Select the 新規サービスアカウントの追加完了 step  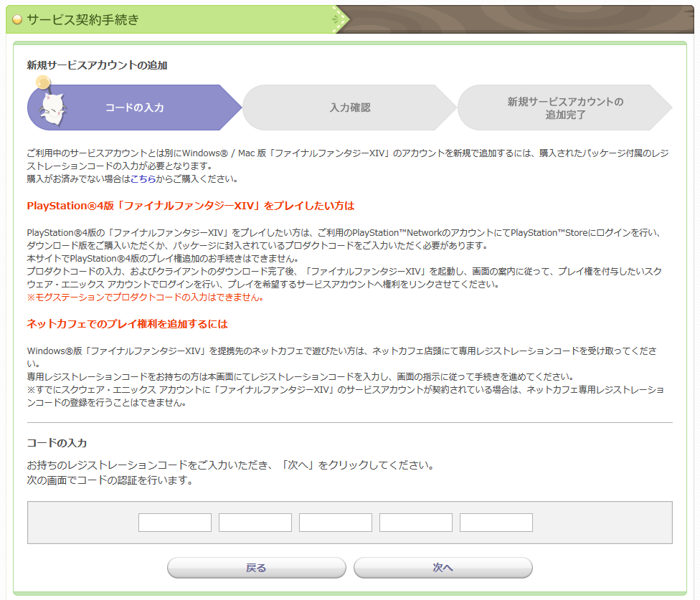(565, 108)
